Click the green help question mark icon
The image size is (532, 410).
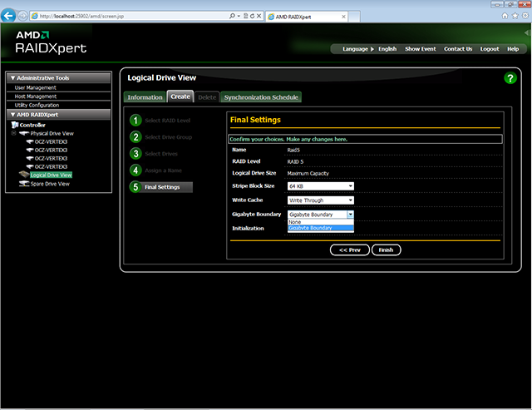pos(510,78)
